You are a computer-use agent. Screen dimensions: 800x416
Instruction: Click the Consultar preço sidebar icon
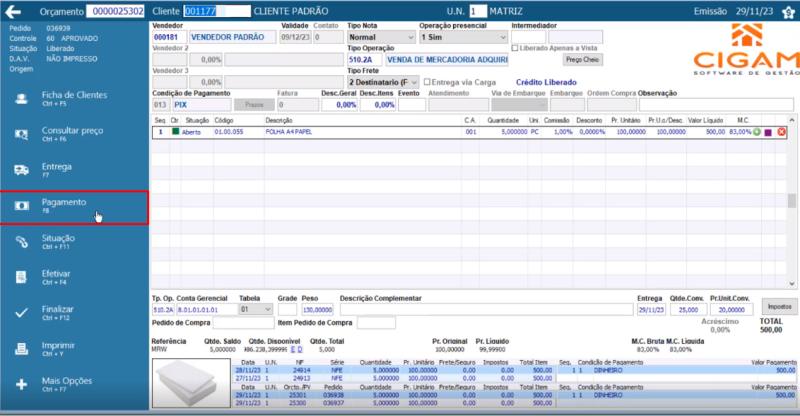tap(22, 134)
